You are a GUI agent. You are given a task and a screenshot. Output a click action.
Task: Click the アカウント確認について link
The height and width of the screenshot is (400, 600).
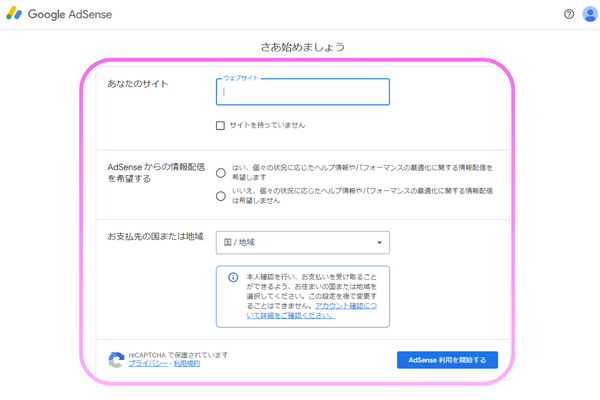311,310
